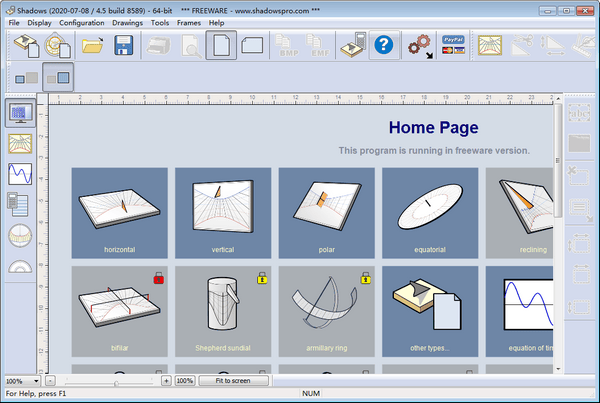This screenshot has width=600, height=403.
Task: Choose the horizontal sundial thumbnail
Action: point(119,211)
